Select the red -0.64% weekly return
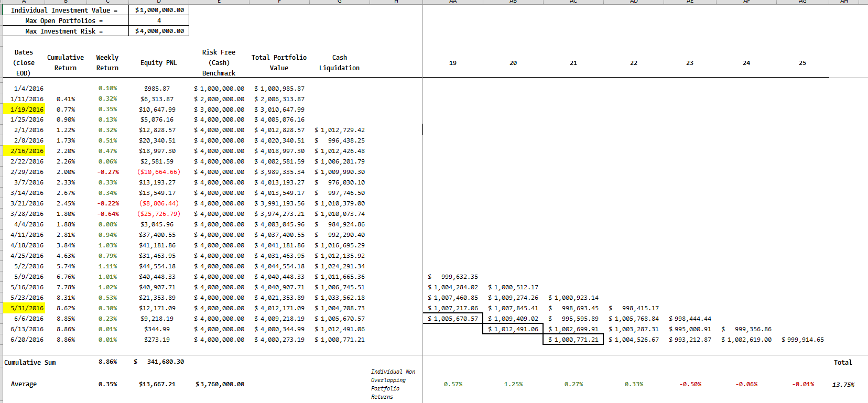The width and height of the screenshot is (868, 403). (108, 214)
